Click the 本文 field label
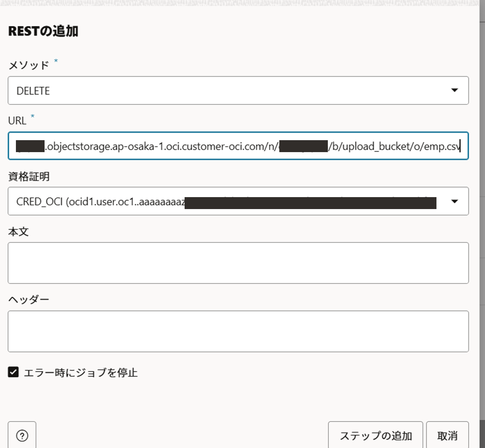Screen dimensions: 485x448 tap(18, 232)
